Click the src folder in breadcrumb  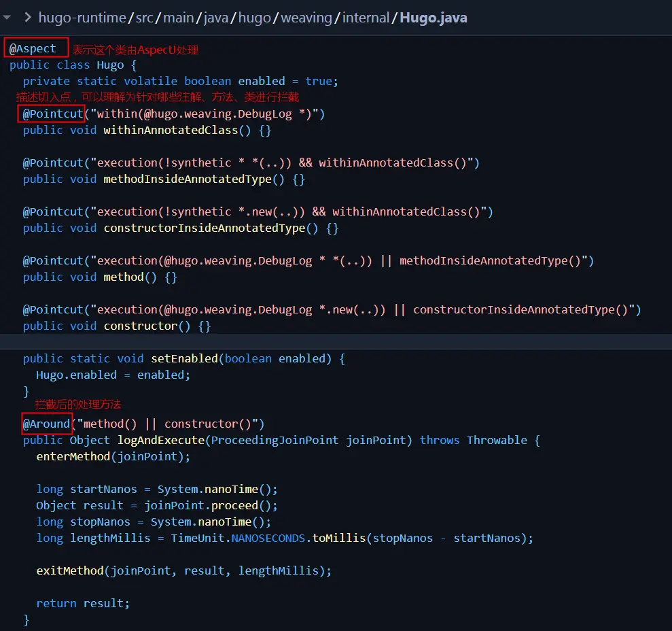145,18
